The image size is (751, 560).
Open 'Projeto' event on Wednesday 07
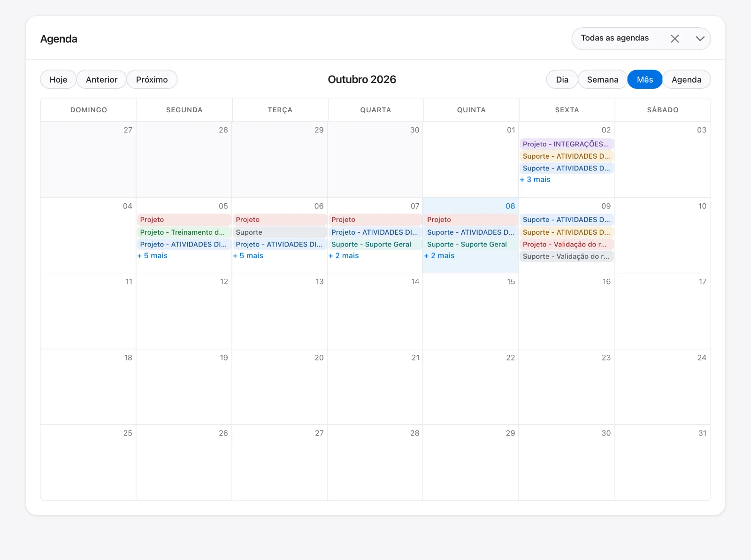coord(375,220)
